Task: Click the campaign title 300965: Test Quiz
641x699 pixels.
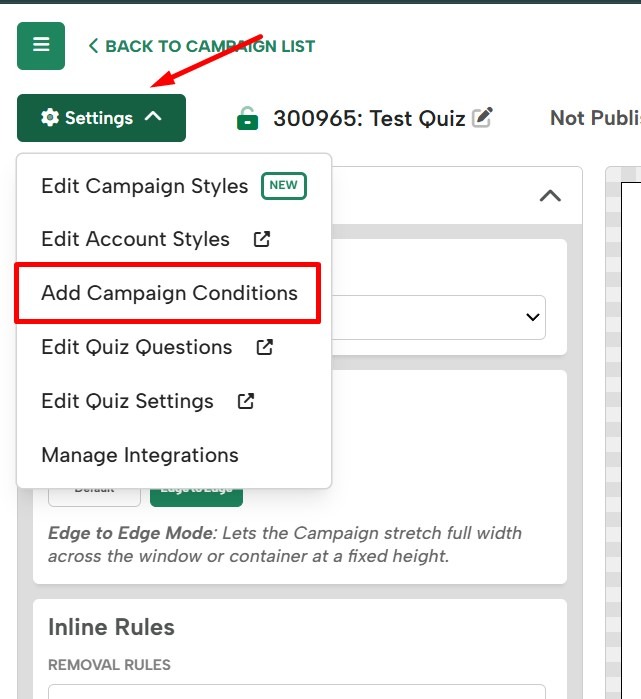Action: [x=368, y=119]
